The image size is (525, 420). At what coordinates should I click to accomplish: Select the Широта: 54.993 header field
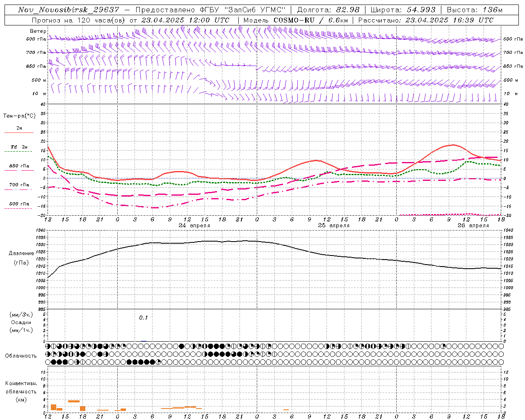403,9
